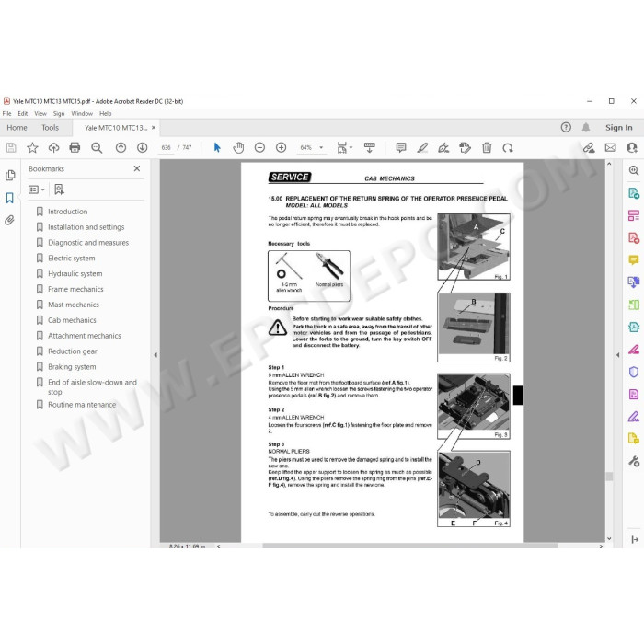Enable scrolling read mode icon

(369, 147)
